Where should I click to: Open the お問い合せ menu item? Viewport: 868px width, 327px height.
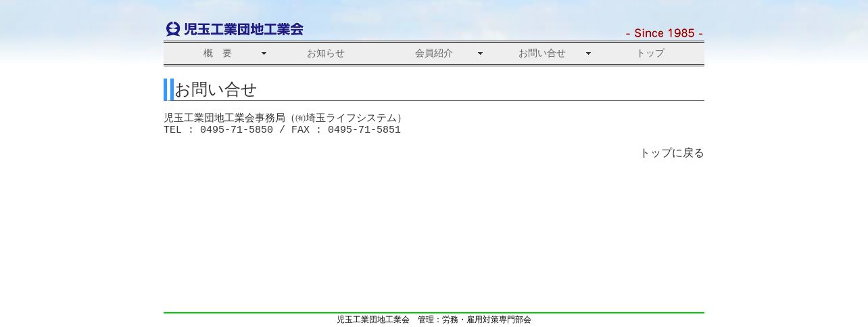(x=542, y=53)
